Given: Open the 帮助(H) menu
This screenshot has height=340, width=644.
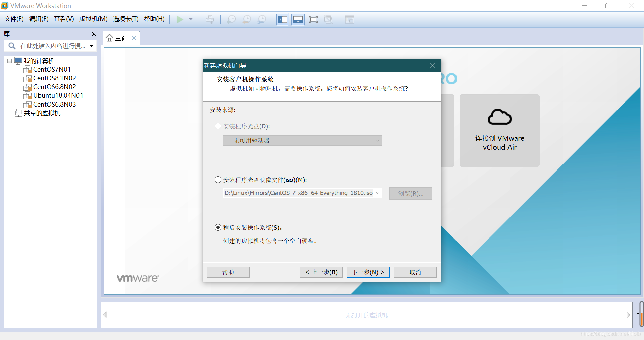Looking at the screenshot, I should pos(154,19).
